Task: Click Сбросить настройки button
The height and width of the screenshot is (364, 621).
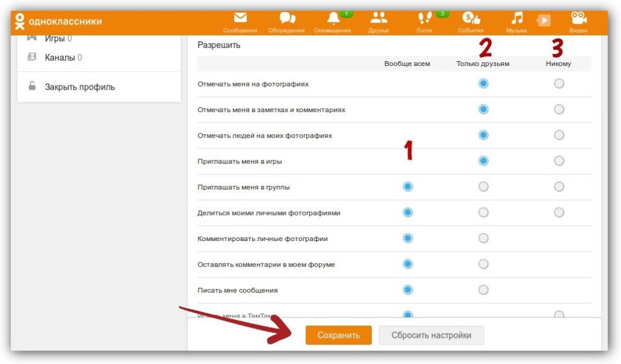Action: [431, 335]
